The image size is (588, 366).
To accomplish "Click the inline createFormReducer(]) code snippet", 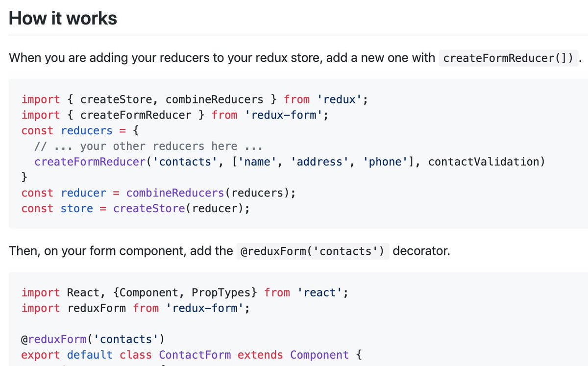I will tap(508, 58).
